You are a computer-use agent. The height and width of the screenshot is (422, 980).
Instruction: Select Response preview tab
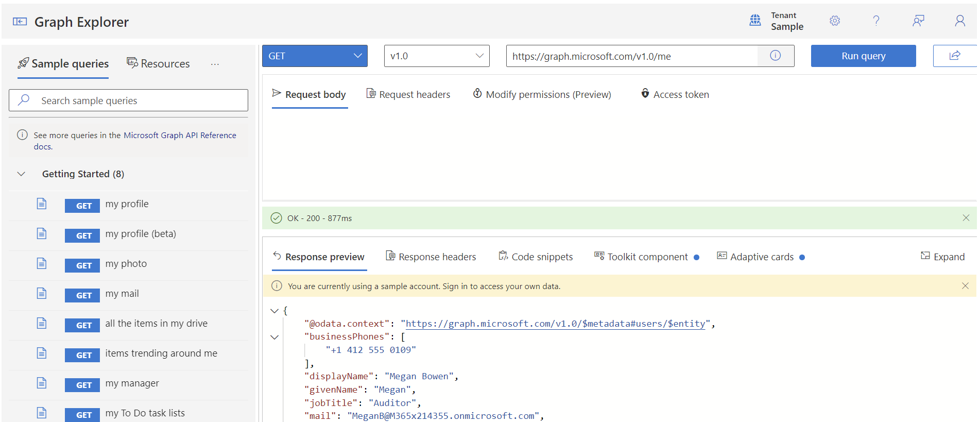(x=319, y=257)
